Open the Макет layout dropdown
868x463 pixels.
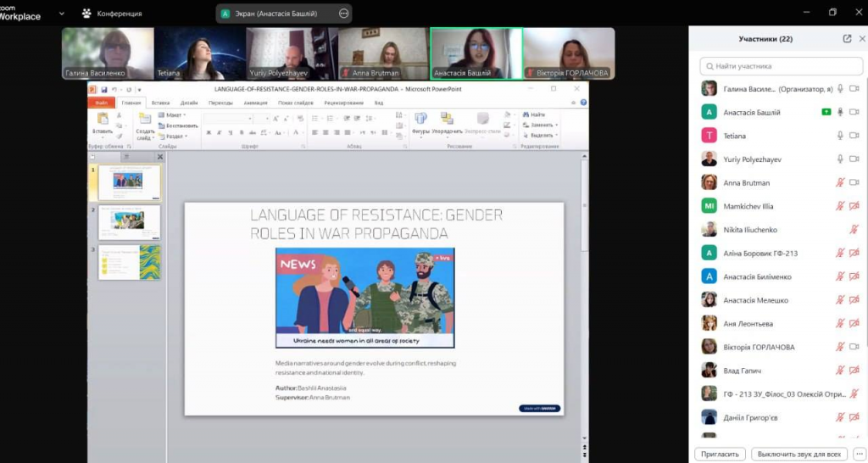pos(175,114)
